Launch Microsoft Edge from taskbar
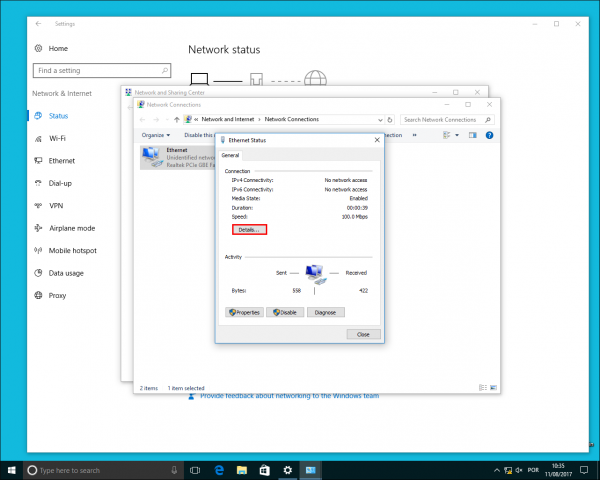This screenshot has height=480, width=600. [219, 470]
